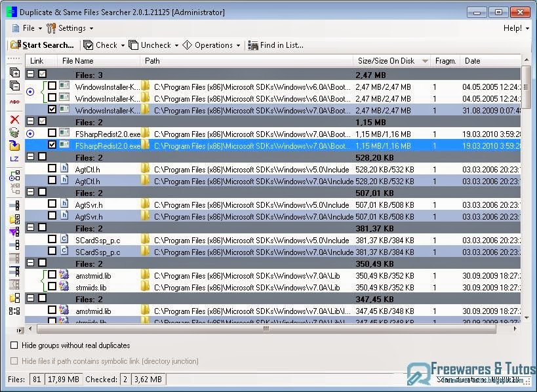Uncheck the highlighted FSharpRedist2.0.exe file checkbox
The width and height of the screenshot is (537, 392).
[52, 144]
